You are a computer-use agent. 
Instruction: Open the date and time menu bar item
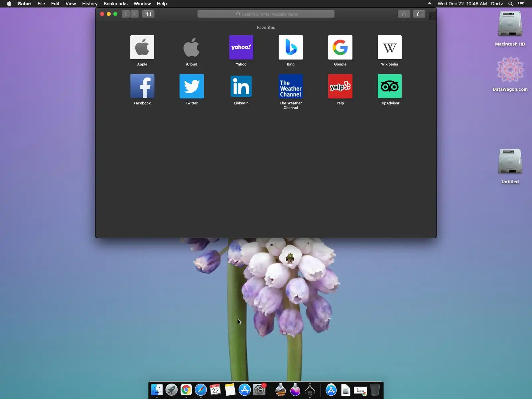[462, 4]
